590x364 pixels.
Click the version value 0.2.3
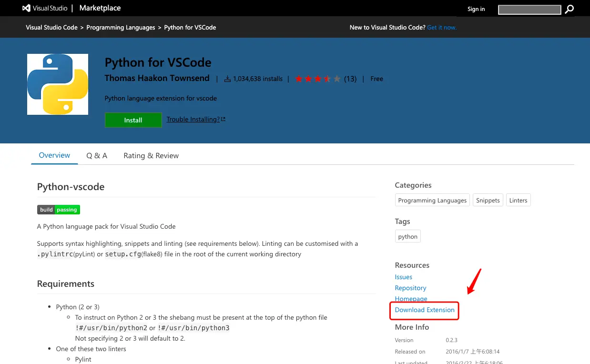451,340
